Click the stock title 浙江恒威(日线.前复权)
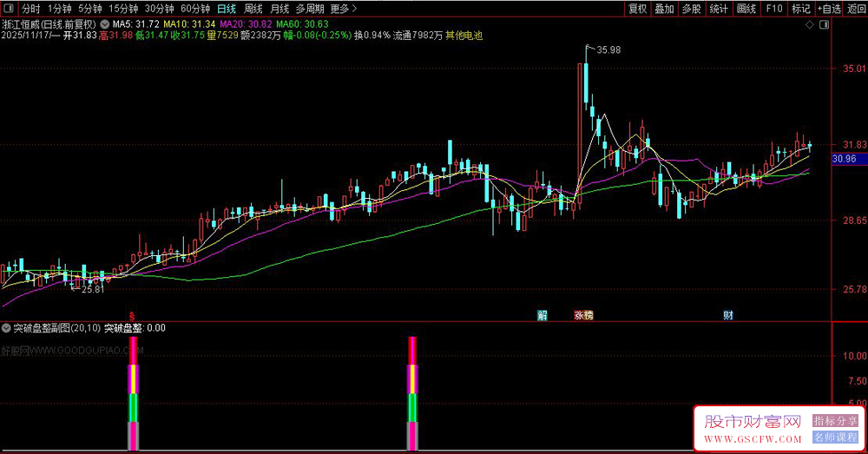Viewport: 868px width, 454px height. point(49,24)
